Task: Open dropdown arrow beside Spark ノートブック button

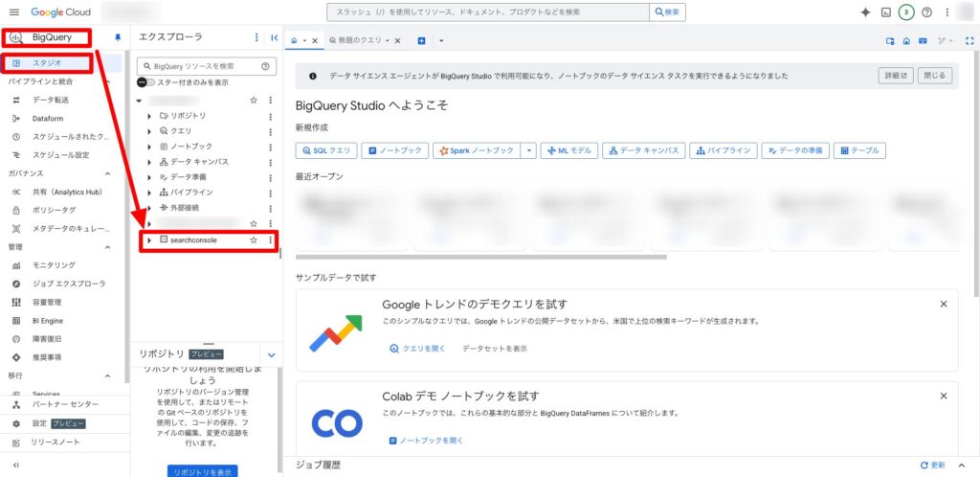Action: click(x=528, y=150)
